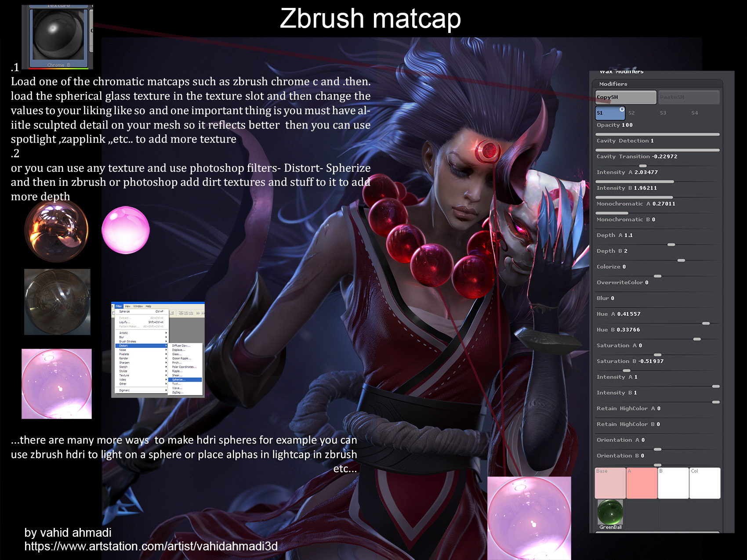Click the Monochromatic B 0 label
The image size is (747, 560).
626,220
